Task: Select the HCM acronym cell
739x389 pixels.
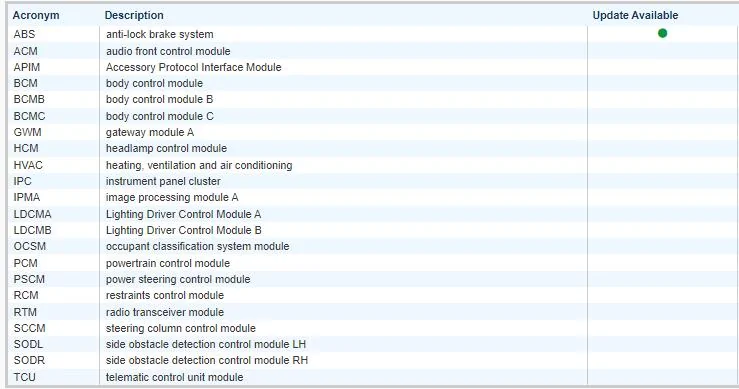Action: [25, 148]
